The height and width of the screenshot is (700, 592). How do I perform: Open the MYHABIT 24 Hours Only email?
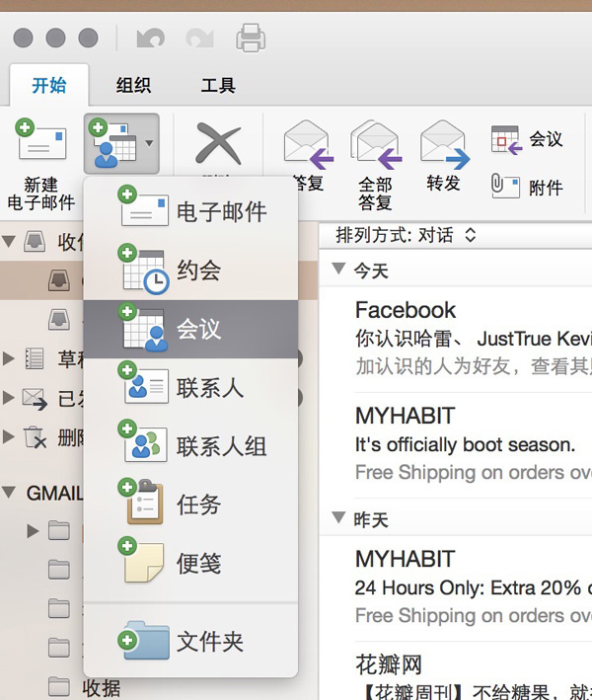click(x=456, y=588)
